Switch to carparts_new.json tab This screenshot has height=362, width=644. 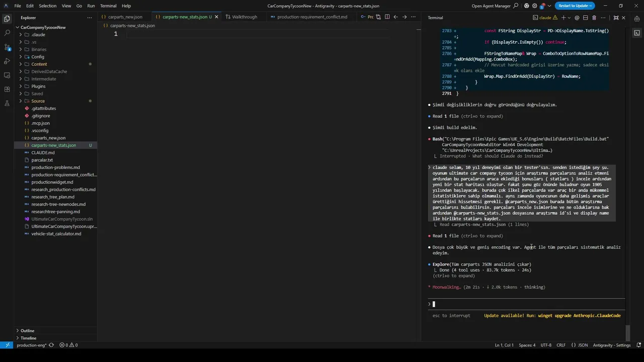(126, 17)
